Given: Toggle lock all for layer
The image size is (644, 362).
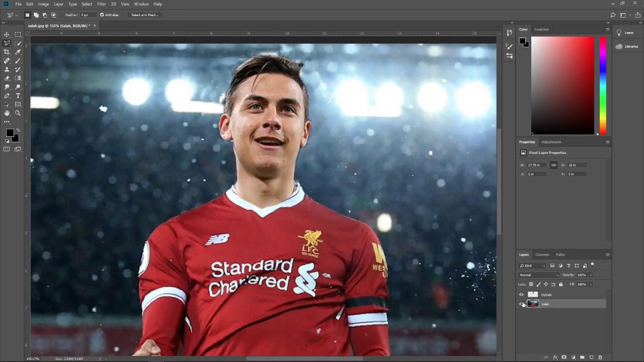Looking at the screenshot, I should [561, 284].
